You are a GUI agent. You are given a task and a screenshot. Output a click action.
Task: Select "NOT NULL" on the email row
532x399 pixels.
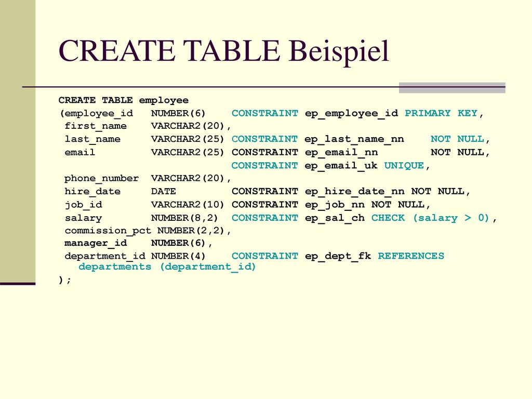click(x=457, y=152)
